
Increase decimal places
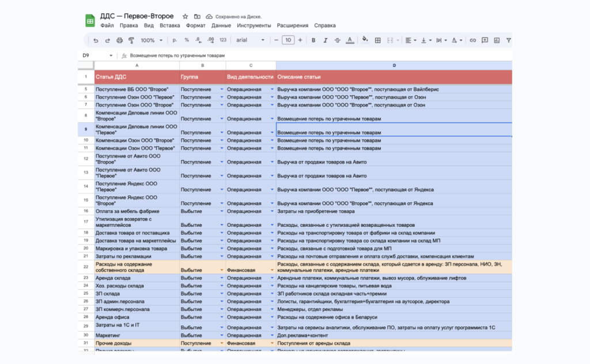pyautogui.click(x=211, y=40)
